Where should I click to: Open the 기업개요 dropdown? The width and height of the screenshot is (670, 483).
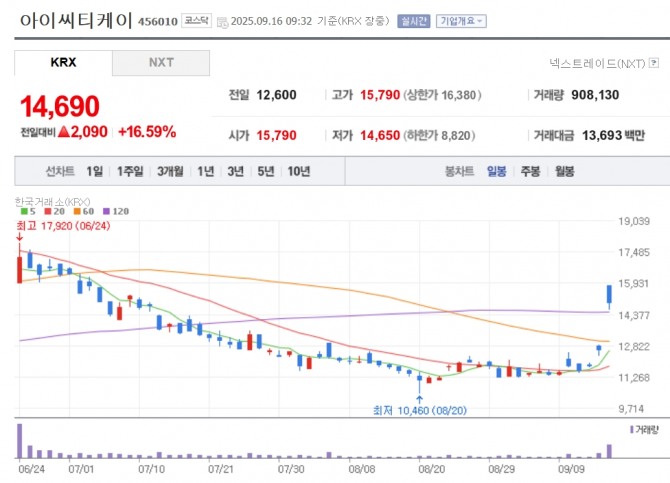[x=461, y=21]
